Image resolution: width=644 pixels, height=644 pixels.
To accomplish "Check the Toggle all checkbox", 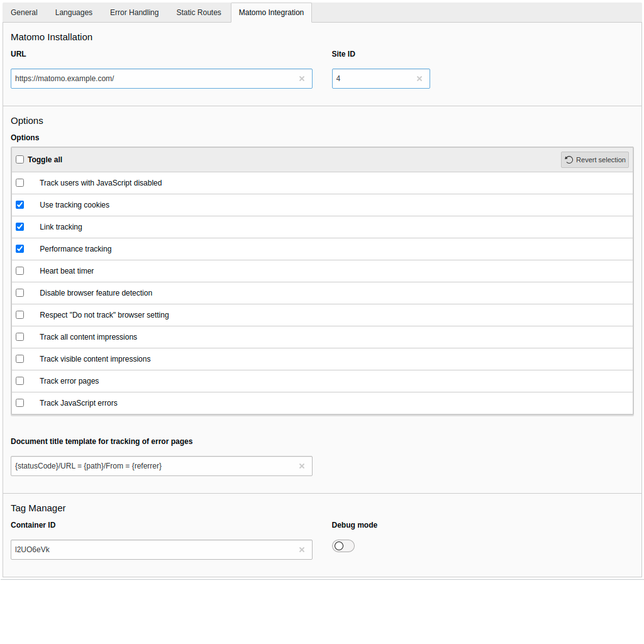I will (20, 160).
